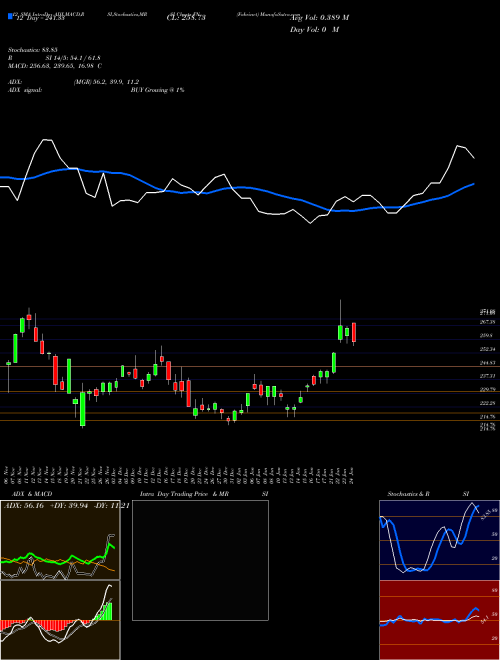The height and width of the screenshot is (660, 500).
Task: Click the 267.38 price axis label
Action: (487, 322)
